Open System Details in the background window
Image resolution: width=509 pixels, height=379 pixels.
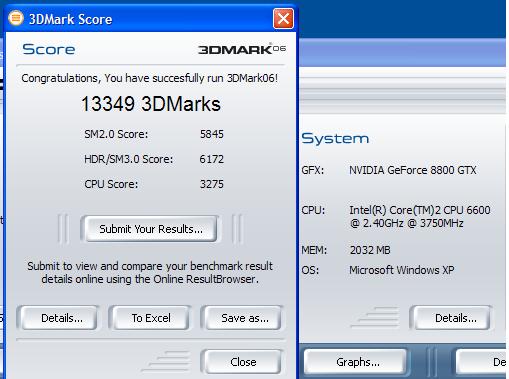(x=453, y=318)
